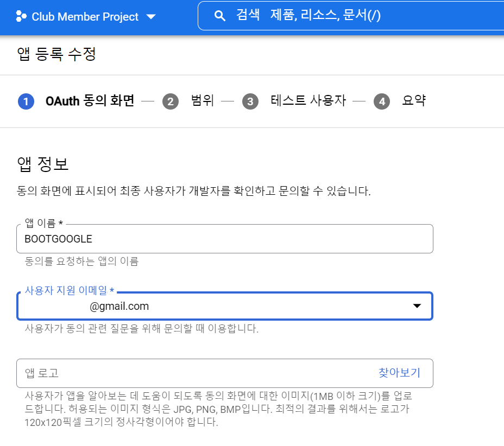Open the Club Member Project selector
The image size is (504, 446).
click(86, 17)
